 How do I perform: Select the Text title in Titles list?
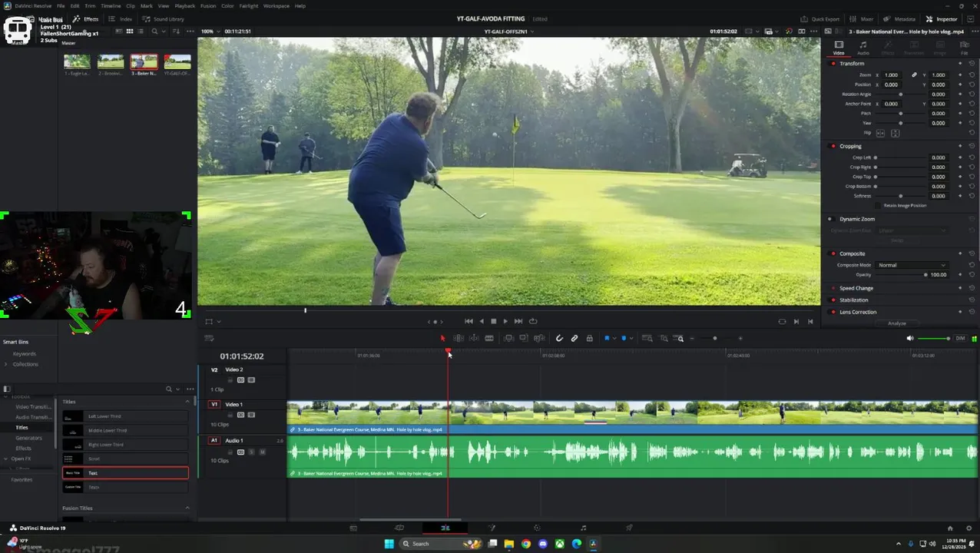125,473
